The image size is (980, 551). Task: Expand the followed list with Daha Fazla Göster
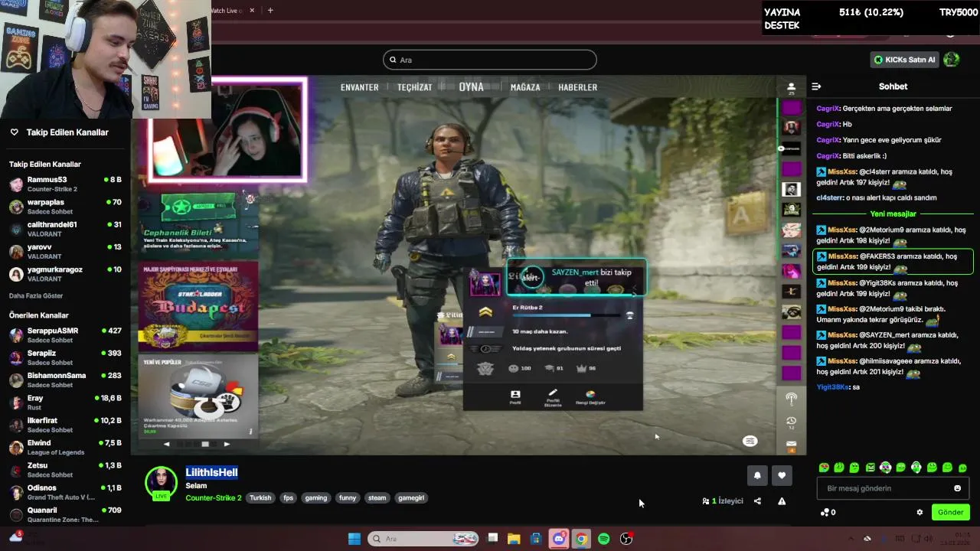pyautogui.click(x=36, y=295)
